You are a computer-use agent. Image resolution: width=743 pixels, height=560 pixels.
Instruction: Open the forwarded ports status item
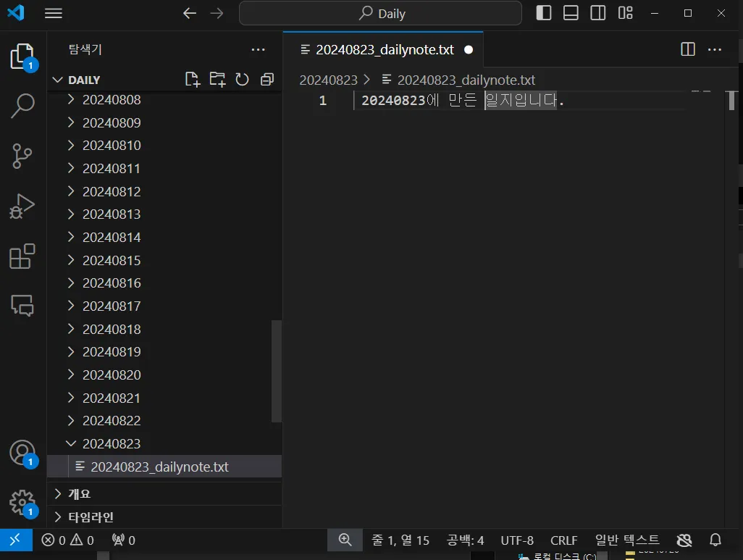(x=124, y=540)
